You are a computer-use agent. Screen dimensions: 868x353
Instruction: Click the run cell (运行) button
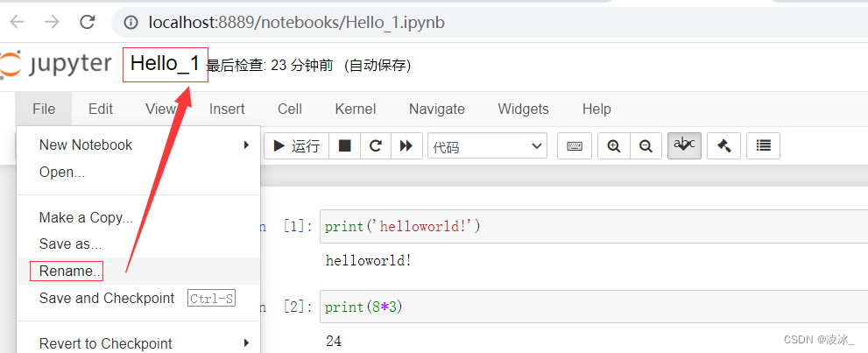(298, 146)
